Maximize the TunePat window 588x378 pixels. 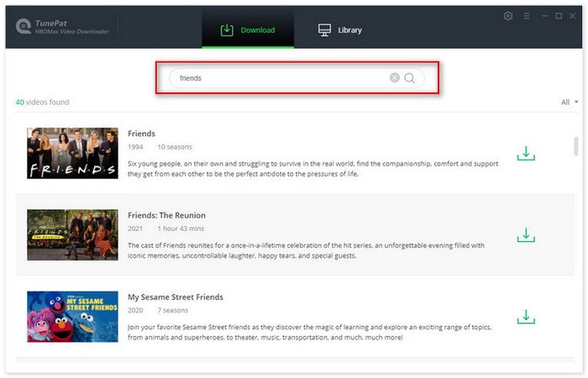click(x=559, y=16)
